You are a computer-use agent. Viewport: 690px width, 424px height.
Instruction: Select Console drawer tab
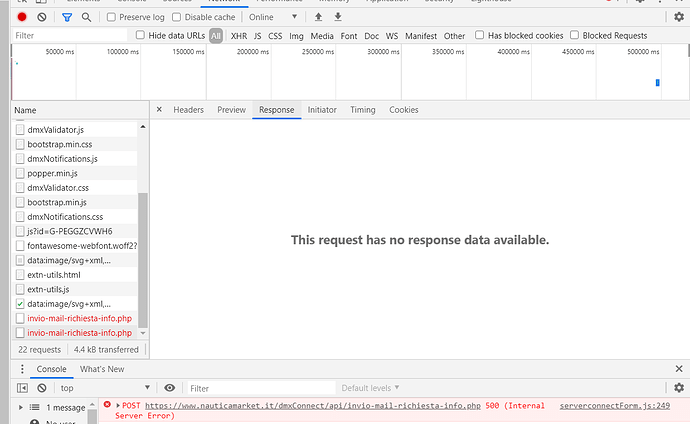51,369
